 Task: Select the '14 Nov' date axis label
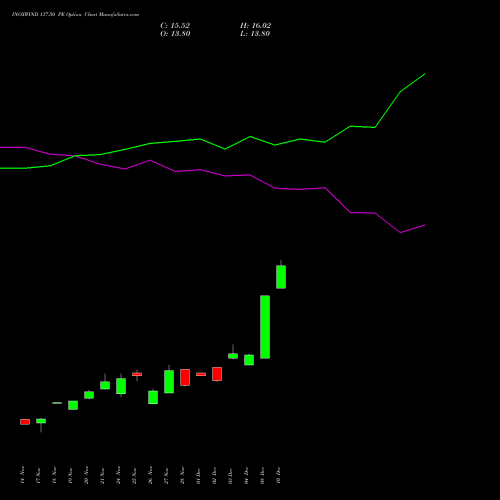(22, 475)
